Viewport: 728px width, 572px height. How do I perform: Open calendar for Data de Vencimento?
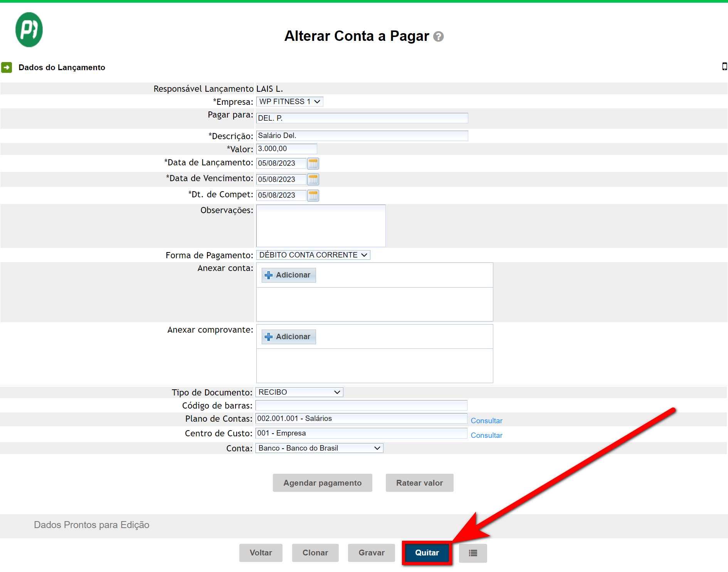click(x=313, y=180)
